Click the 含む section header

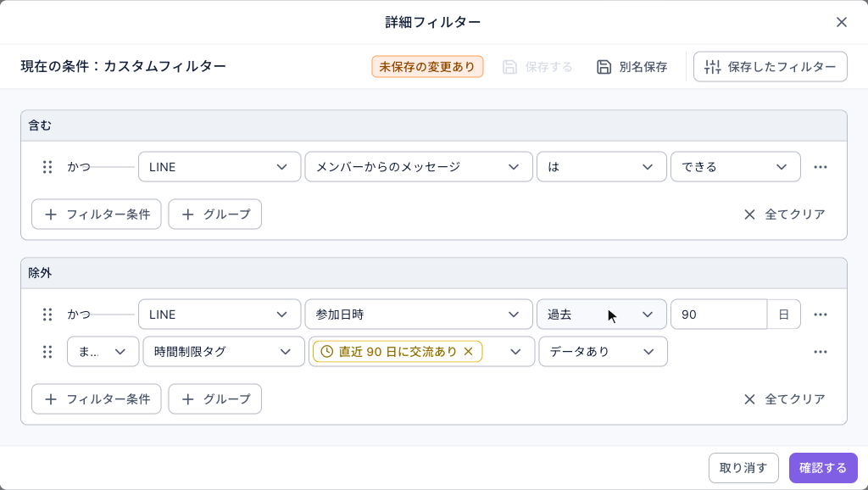tap(434, 125)
